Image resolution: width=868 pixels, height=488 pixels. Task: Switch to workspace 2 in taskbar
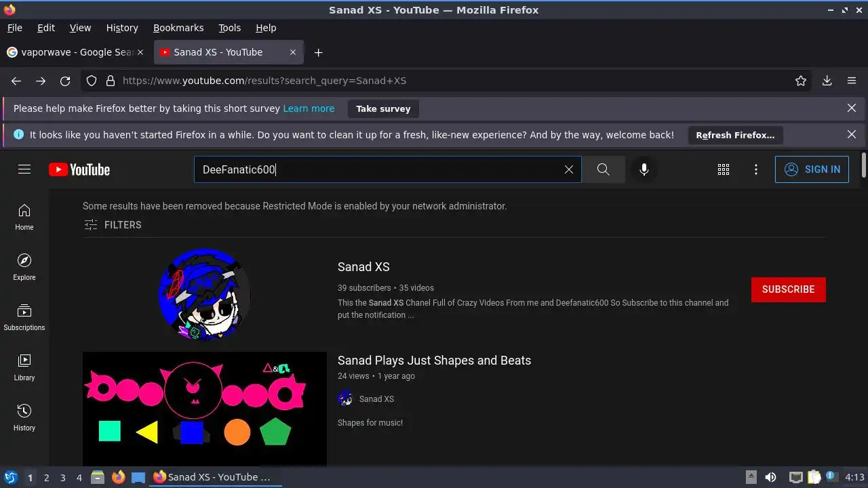point(47,478)
